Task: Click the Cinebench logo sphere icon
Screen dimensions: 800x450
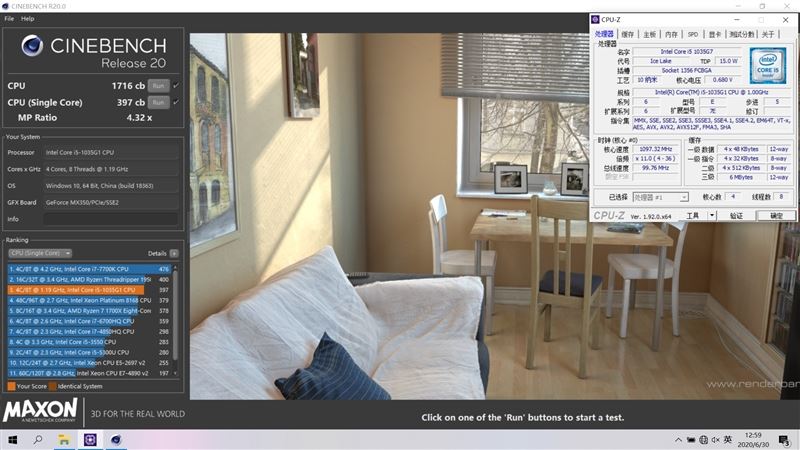Action: tap(32, 45)
